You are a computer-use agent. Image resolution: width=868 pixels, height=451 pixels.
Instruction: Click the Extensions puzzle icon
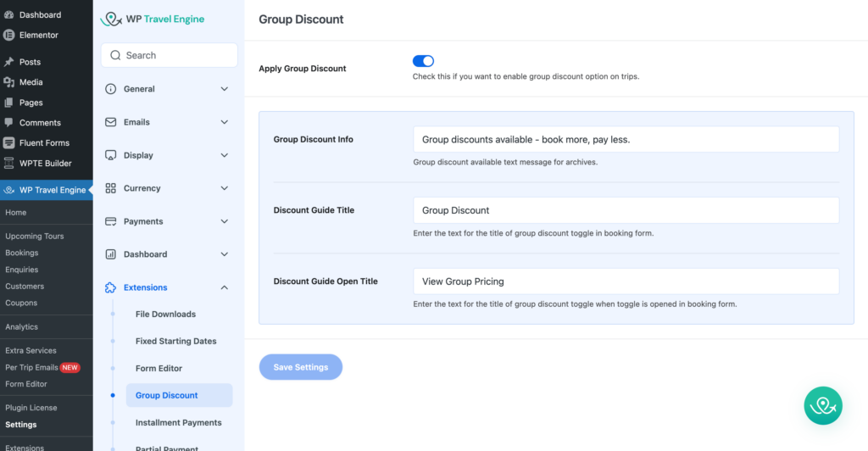click(x=110, y=287)
